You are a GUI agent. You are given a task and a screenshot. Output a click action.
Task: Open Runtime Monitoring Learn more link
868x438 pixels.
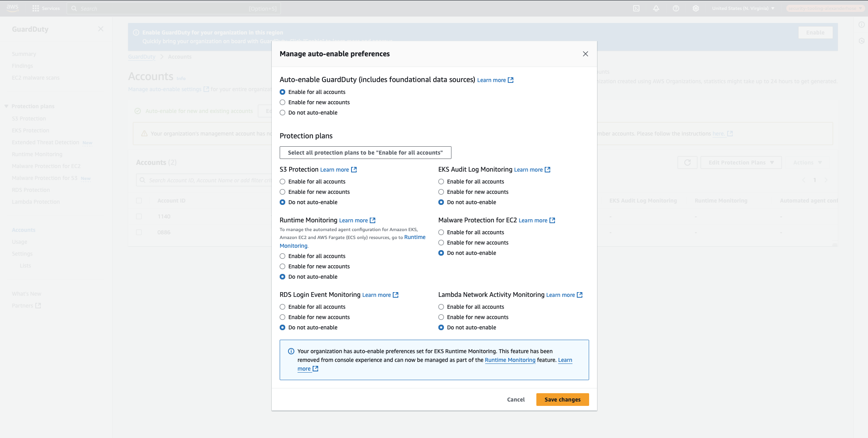(357, 220)
